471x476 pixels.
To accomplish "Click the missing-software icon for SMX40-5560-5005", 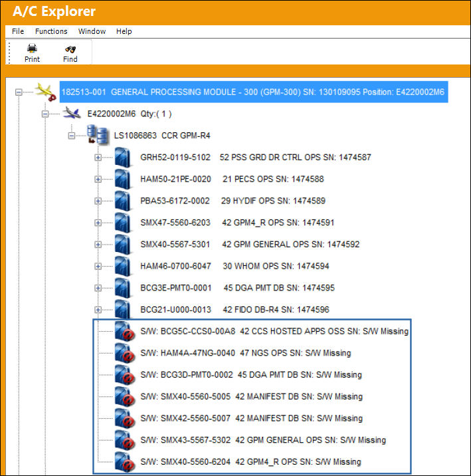I will tap(125, 397).
